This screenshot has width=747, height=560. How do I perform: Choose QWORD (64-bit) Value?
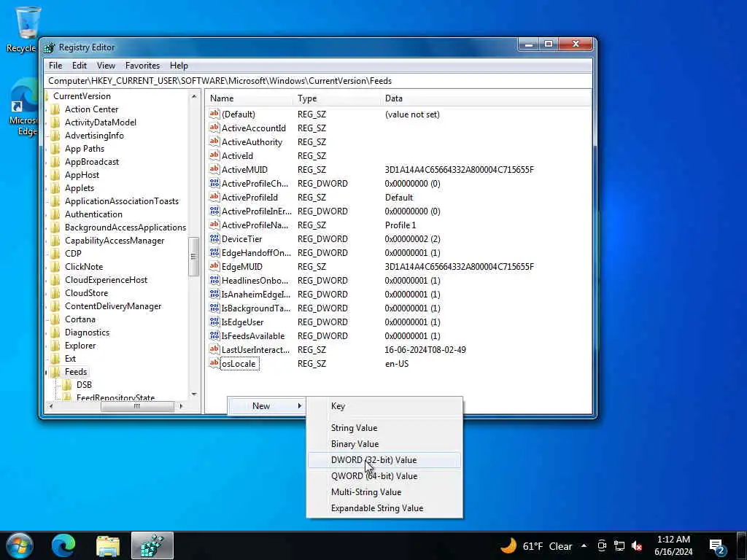point(384,475)
